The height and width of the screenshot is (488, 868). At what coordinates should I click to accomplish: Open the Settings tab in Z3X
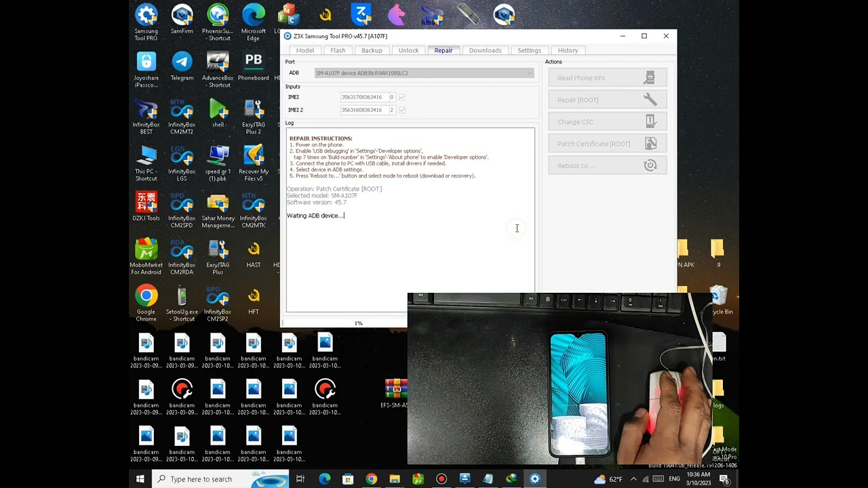[530, 50]
